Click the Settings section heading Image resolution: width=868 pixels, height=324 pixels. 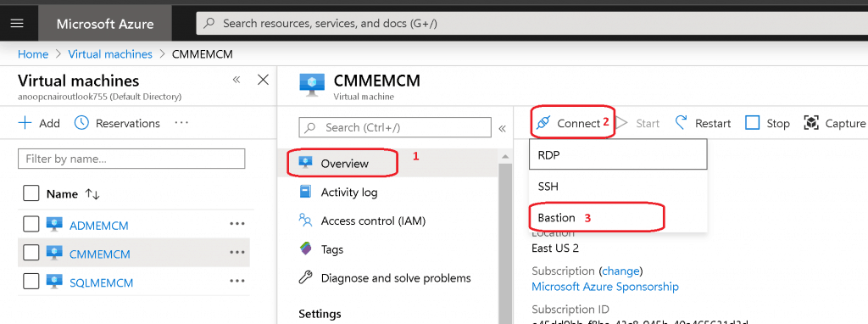tap(320, 314)
